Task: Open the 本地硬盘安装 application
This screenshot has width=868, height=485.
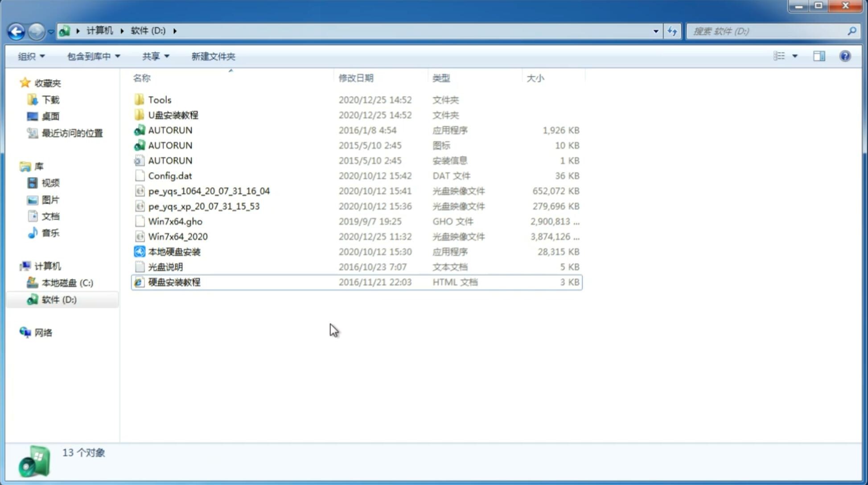Action: (x=174, y=251)
